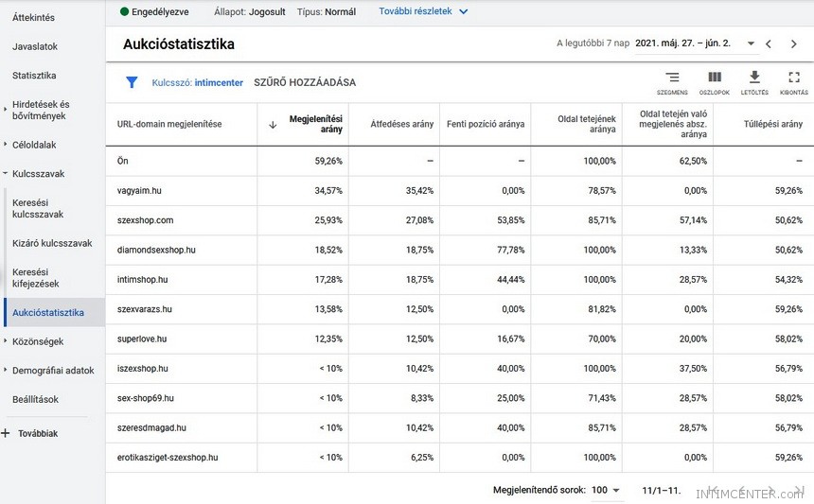Click the Kulcsszó: intimcenter filter chip

197,82
